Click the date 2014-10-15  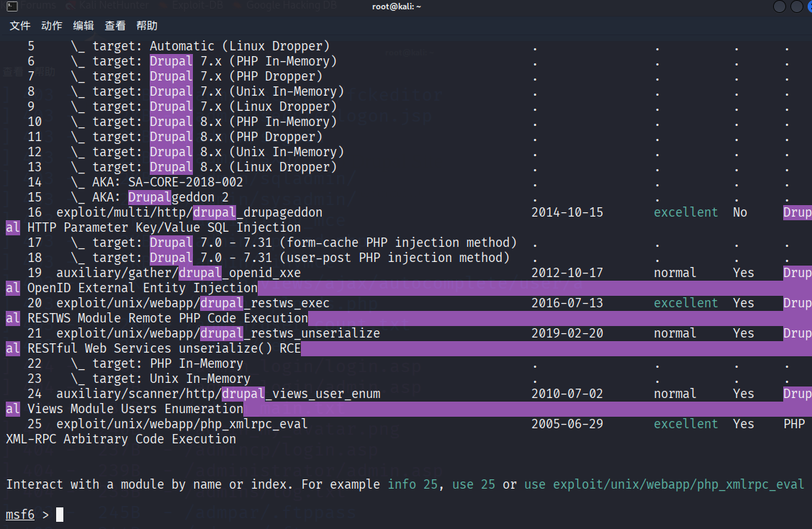[567, 213]
